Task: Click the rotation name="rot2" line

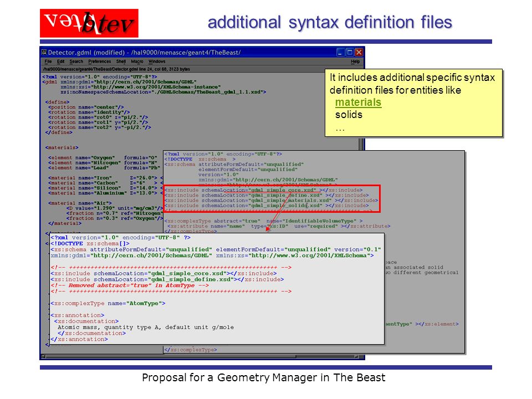Action: pos(99,127)
